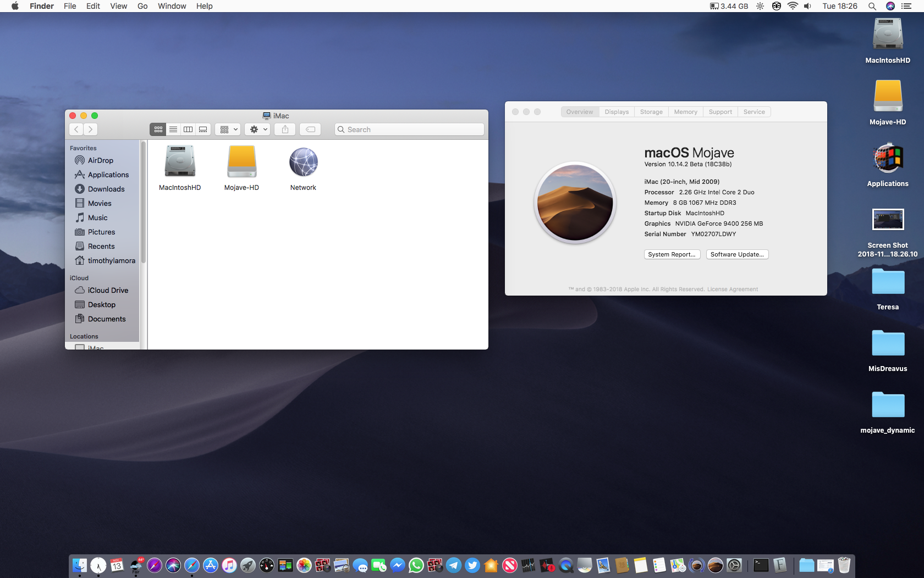Open the File menu
Viewport: 924px width, 578px height.
70,6
